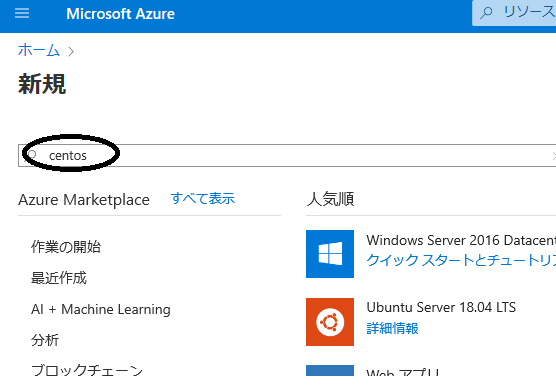Open Windows Server 2016 Datacenter item
This screenshot has width=556, height=391.
(x=461, y=240)
